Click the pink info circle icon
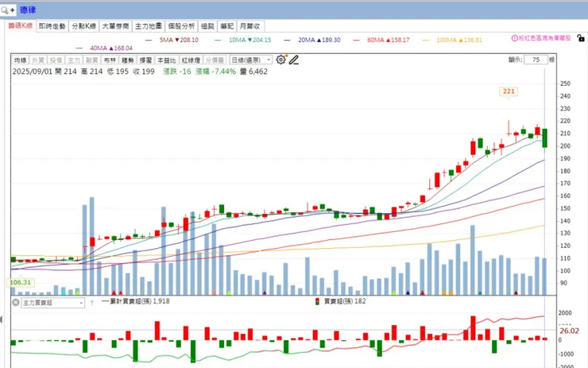 (x=515, y=38)
